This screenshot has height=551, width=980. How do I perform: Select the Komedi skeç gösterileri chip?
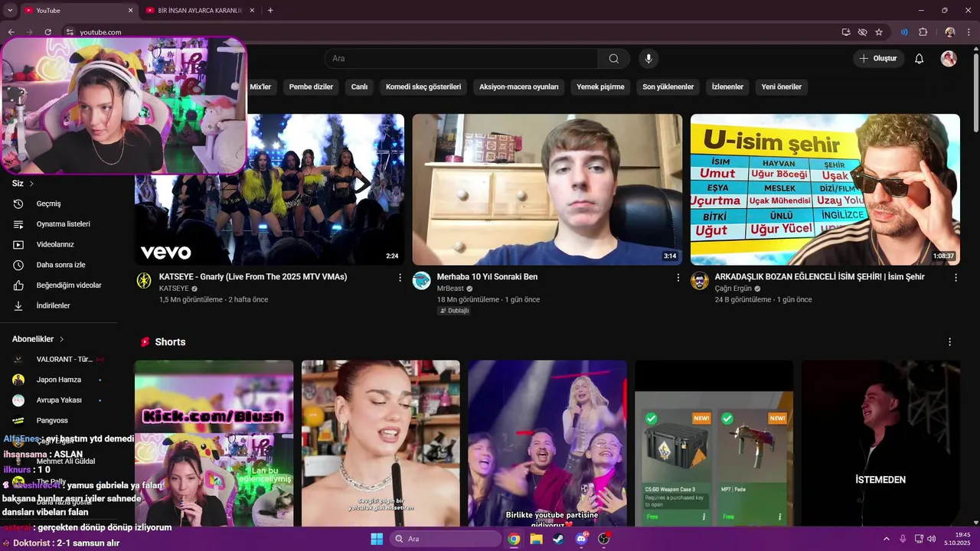tap(423, 86)
